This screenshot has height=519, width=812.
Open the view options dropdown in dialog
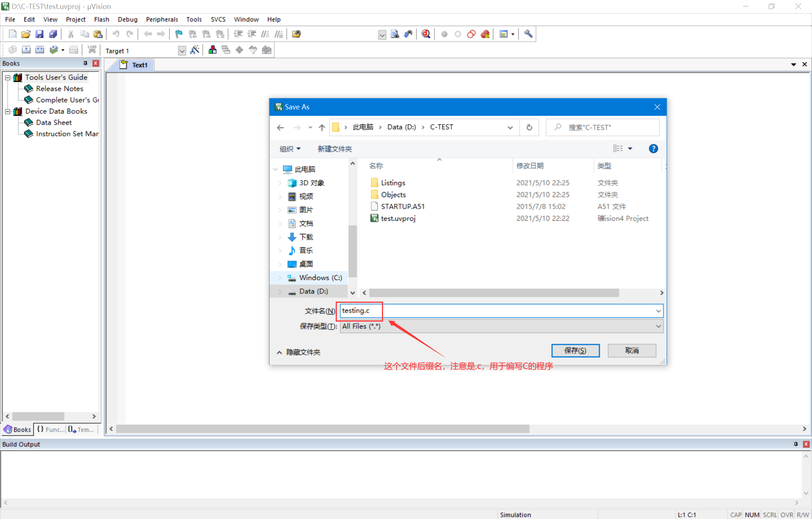pos(630,149)
